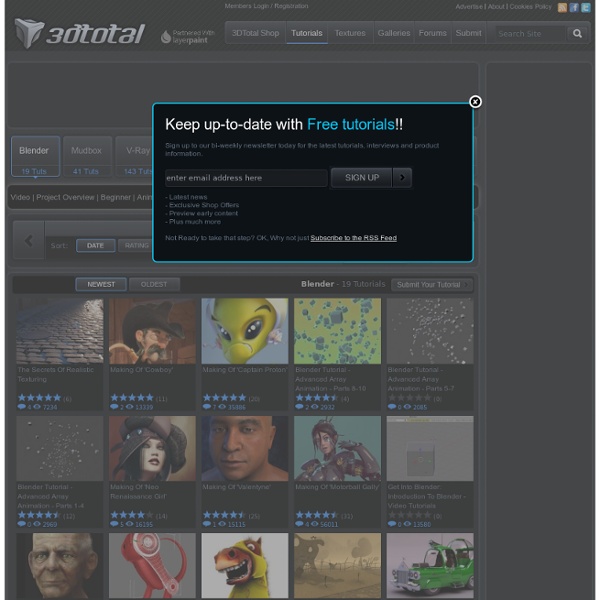Focus the Search Site field
The width and height of the screenshot is (600, 600).
coord(530,34)
